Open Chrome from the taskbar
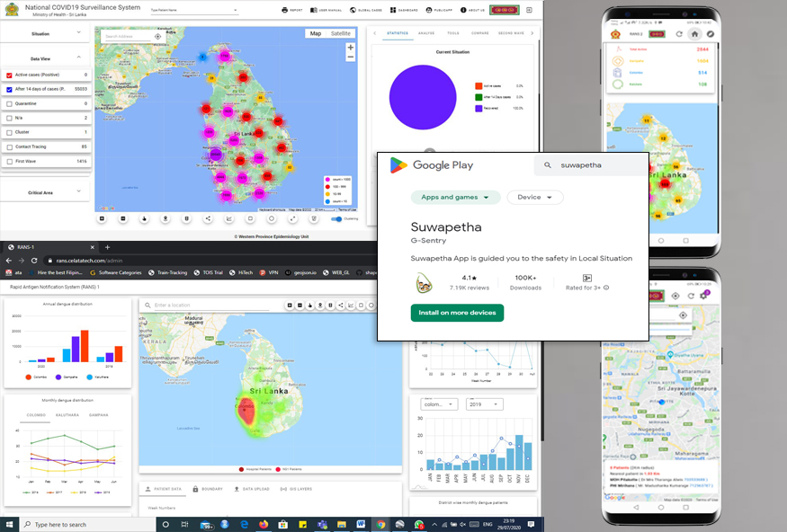This screenshot has width=787, height=532. pyautogui.click(x=380, y=525)
